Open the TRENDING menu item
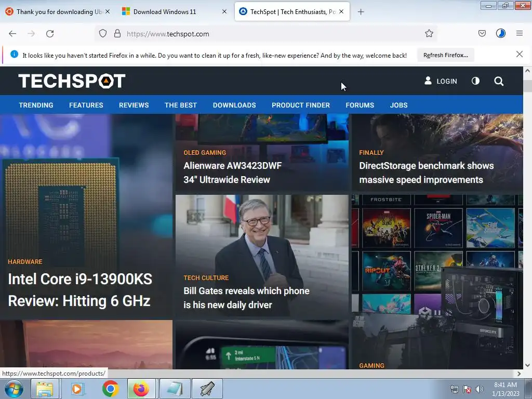532x399 pixels. click(x=36, y=105)
